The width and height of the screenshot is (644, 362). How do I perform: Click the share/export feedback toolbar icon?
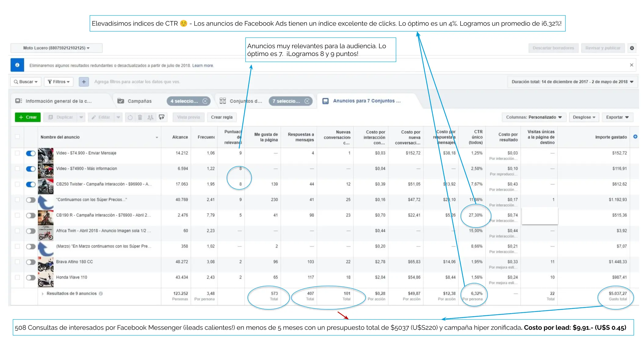(x=161, y=117)
